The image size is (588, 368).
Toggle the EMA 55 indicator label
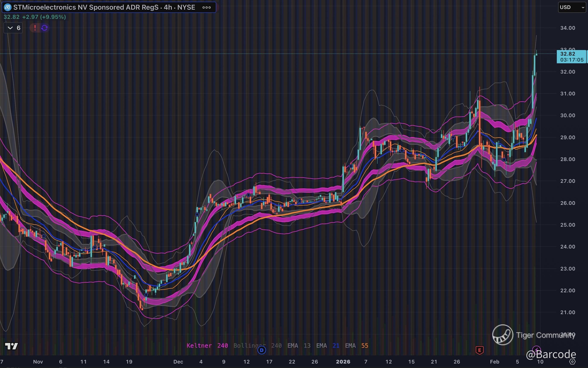pos(356,346)
